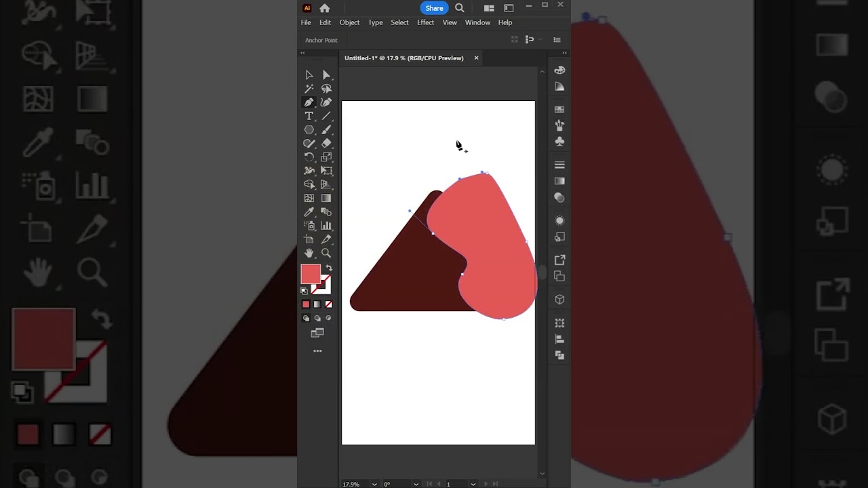
Task: Click the red Fill color swatch
Action: pyautogui.click(x=311, y=274)
